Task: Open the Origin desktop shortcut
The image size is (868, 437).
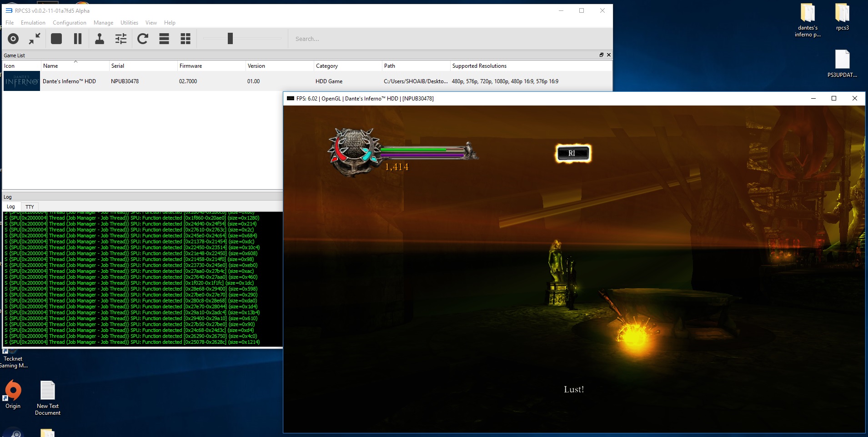Action: (13, 394)
